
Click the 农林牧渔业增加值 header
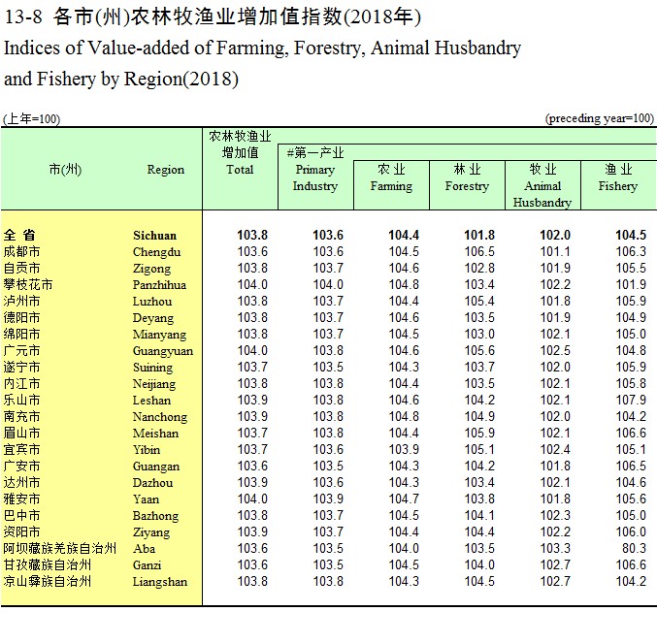(x=240, y=145)
